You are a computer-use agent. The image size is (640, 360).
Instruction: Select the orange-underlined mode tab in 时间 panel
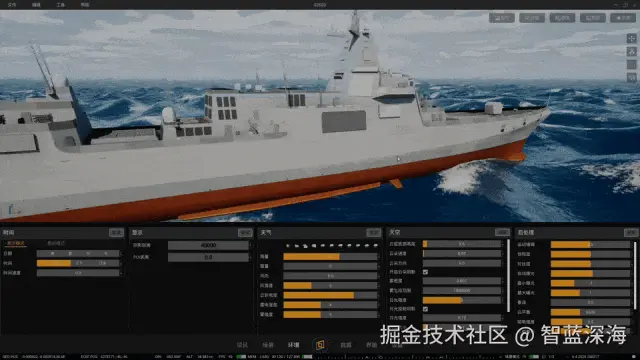coord(16,243)
